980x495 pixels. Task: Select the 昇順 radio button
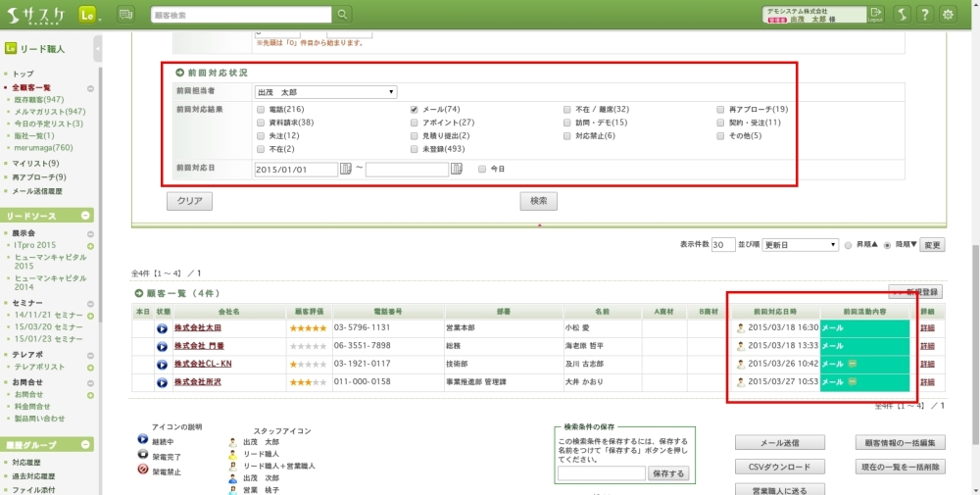(849, 245)
